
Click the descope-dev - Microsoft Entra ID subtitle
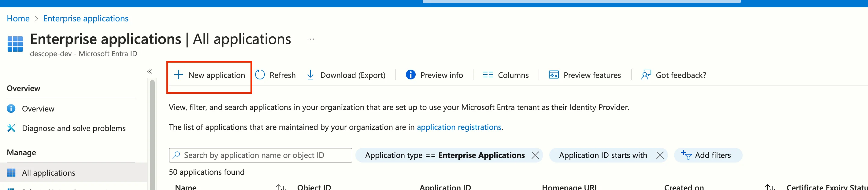click(83, 54)
